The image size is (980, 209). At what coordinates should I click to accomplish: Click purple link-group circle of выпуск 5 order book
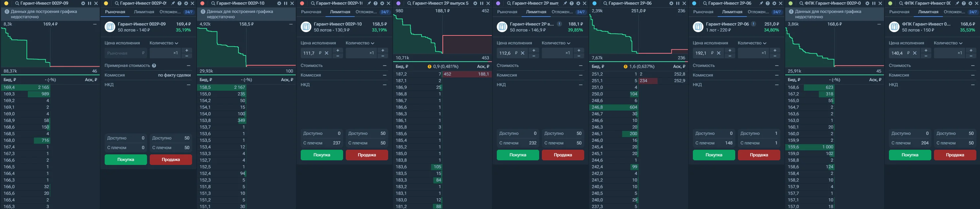point(398,3)
